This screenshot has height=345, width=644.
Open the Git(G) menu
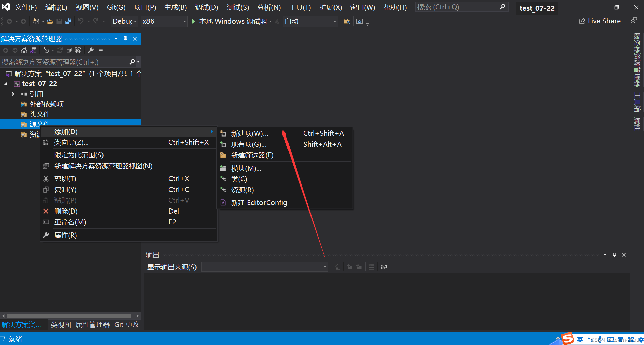(116, 7)
